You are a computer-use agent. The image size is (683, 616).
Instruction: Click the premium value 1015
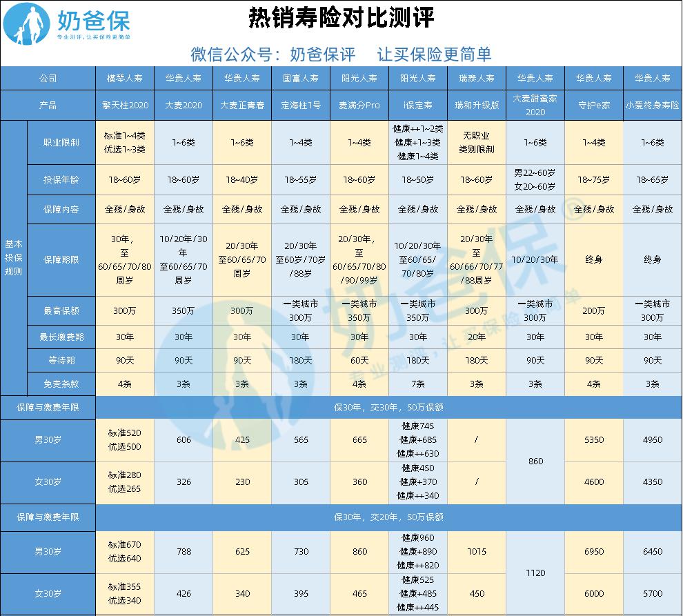477,552
